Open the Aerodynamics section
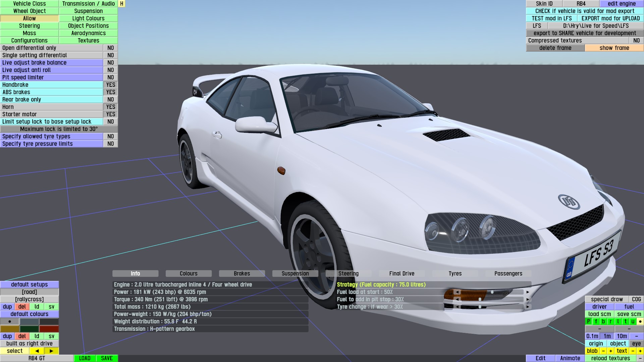 [88, 33]
